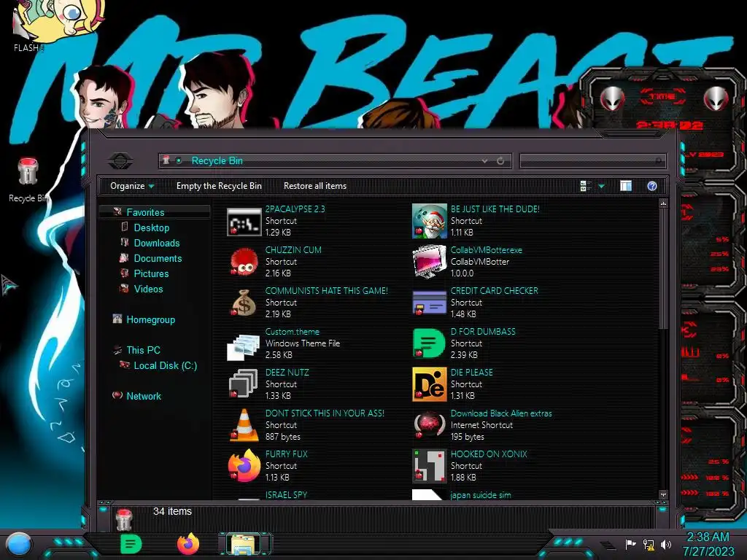Expand the address bar history dropdown
The image size is (747, 560).
tap(484, 161)
